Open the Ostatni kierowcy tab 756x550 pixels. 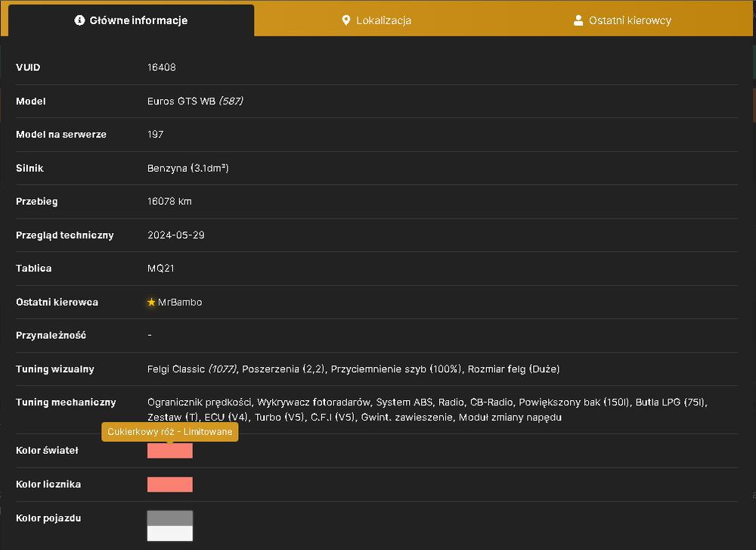(622, 20)
